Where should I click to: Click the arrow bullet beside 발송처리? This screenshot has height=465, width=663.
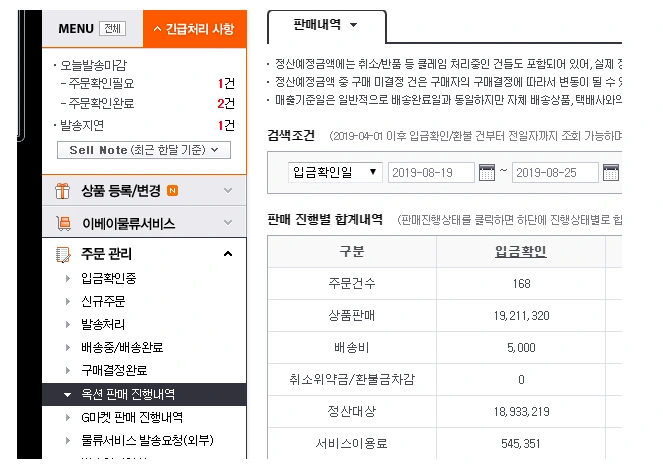(68, 324)
